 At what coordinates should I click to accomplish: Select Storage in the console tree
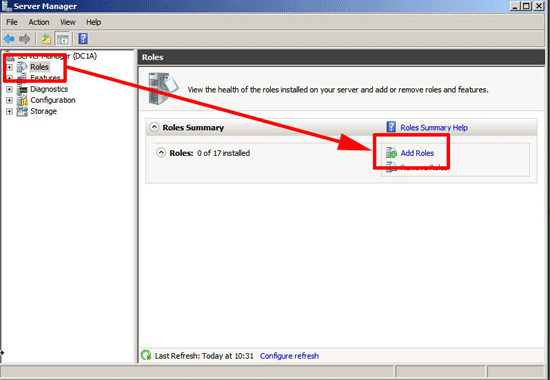click(43, 112)
